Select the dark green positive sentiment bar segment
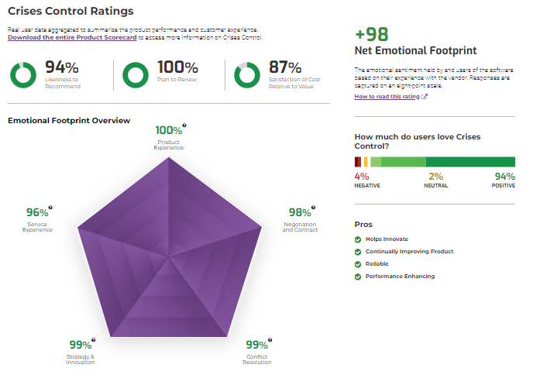The image size is (533, 392). click(x=470, y=162)
